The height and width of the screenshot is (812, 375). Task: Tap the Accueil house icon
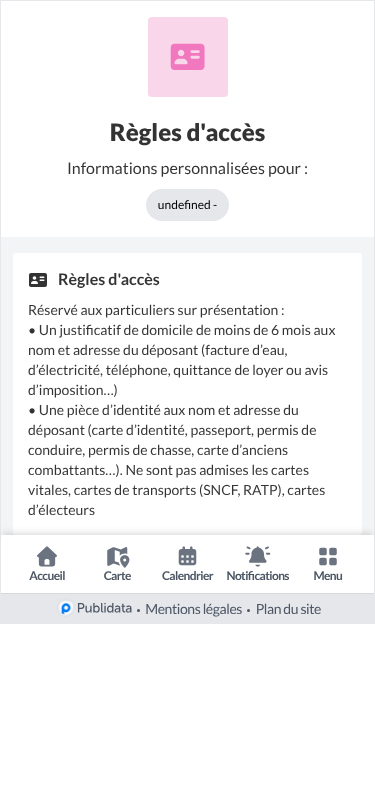(x=47, y=557)
